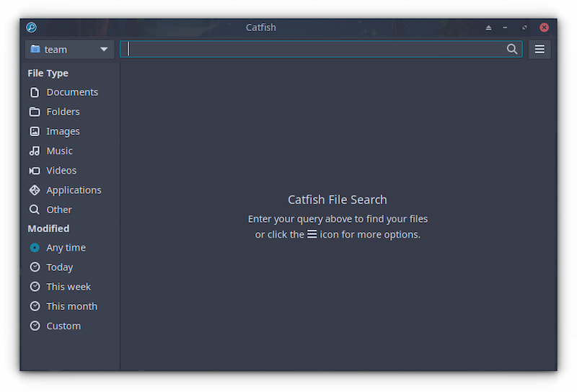Click the magnifying glass search icon

(512, 49)
